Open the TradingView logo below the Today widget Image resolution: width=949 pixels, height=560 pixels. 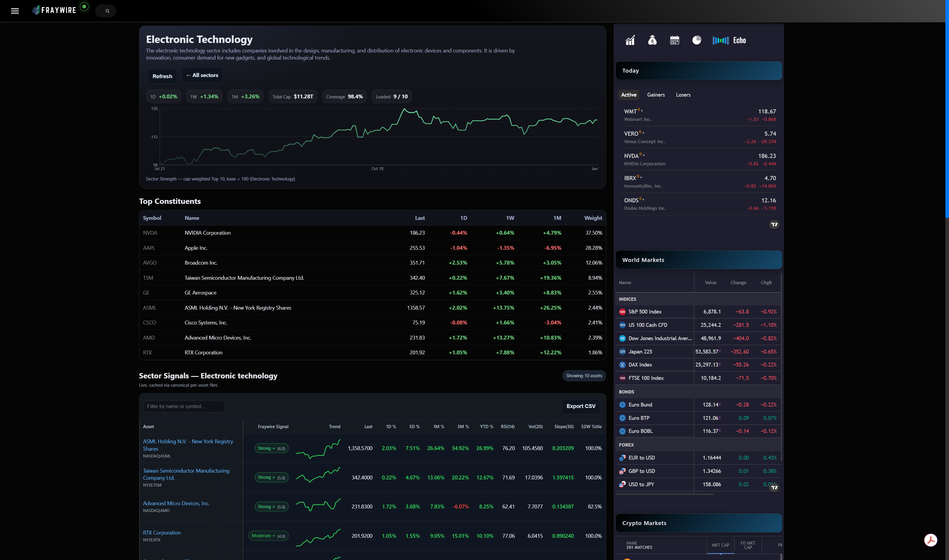[x=774, y=224]
